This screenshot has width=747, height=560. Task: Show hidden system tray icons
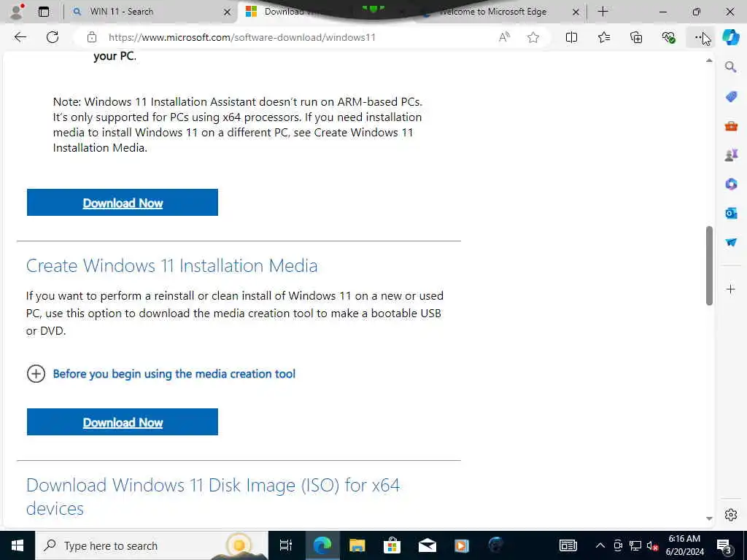tap(600, 545)
